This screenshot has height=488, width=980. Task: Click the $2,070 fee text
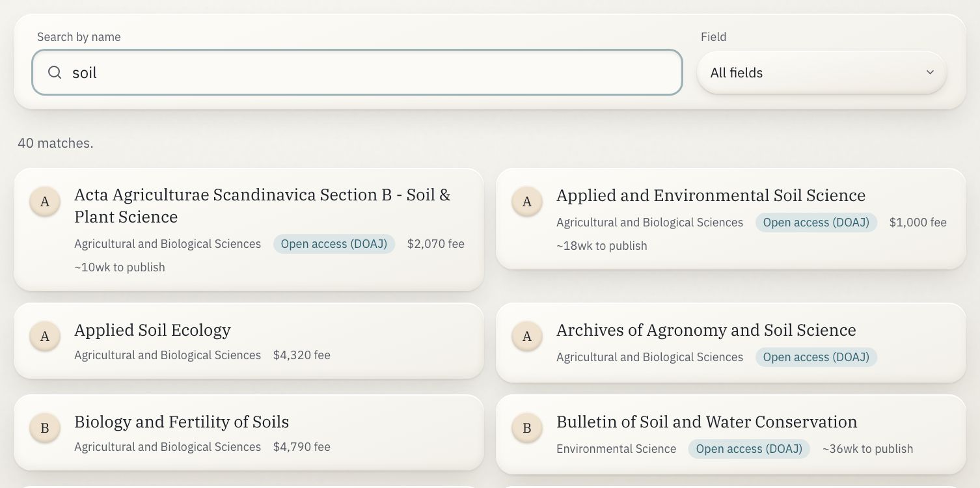436,244
